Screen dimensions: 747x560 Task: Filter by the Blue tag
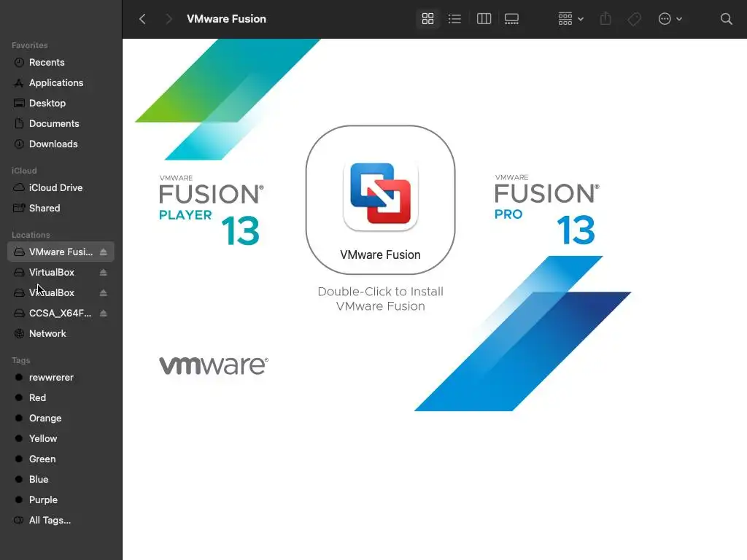pos(61,480)
